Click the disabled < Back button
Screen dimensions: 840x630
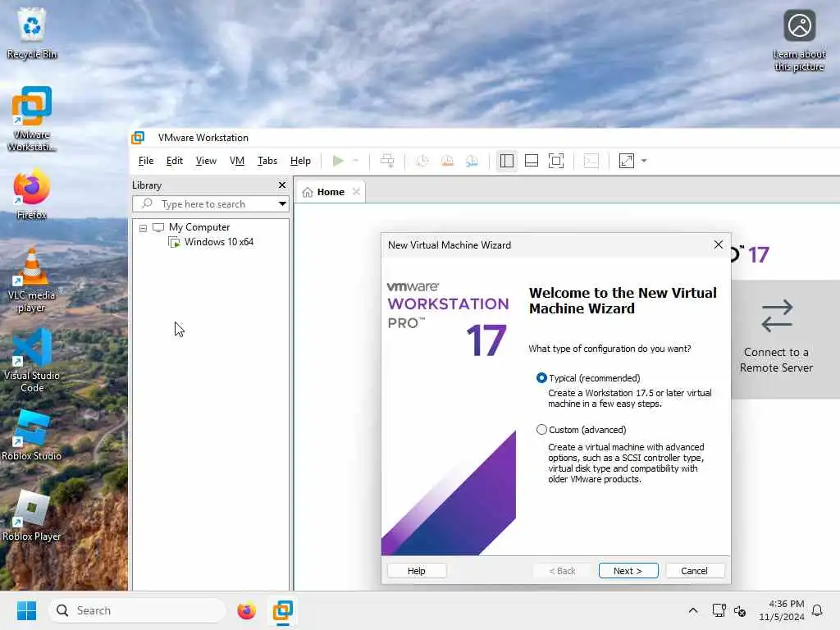pyautogui.click(x=562, y=571)
